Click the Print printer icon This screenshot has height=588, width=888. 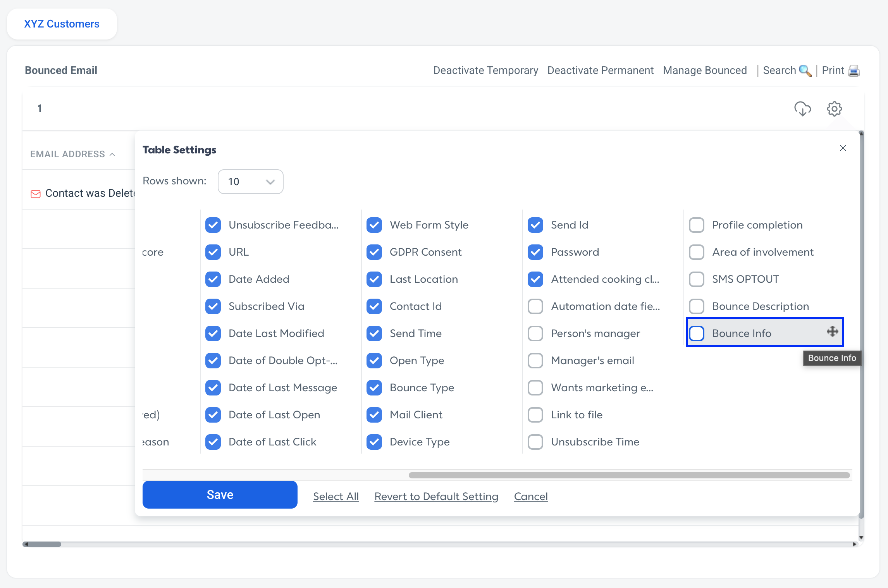point(854,70)
